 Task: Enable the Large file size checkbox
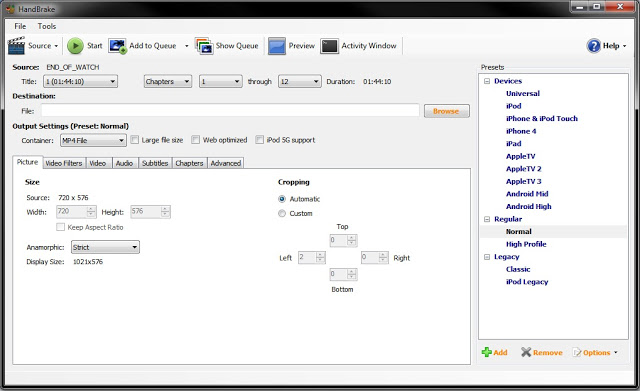tap(134, 140)
